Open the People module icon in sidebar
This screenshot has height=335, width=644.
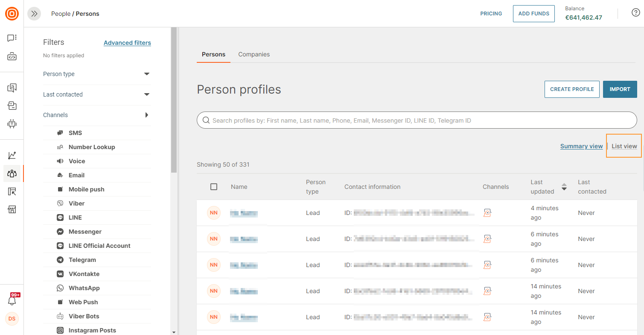coord(12,173)
